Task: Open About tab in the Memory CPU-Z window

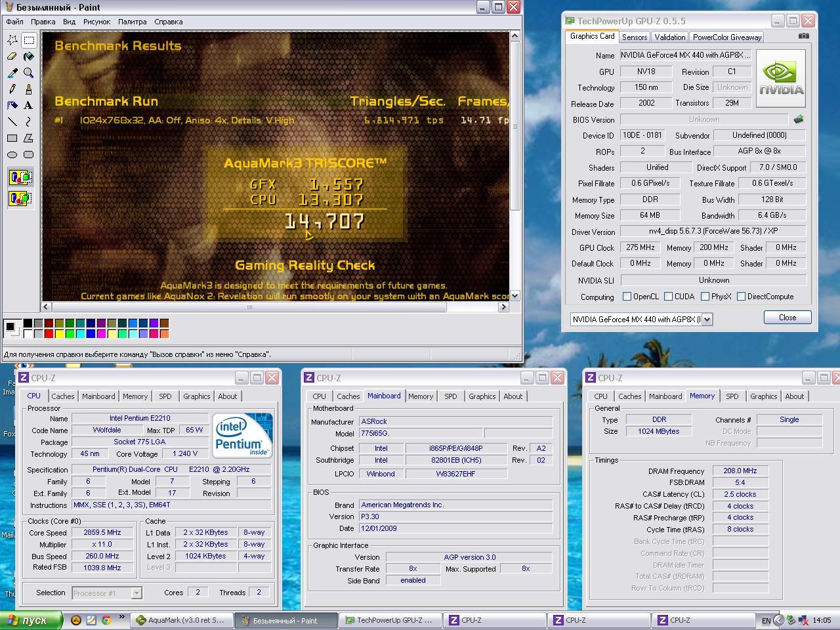Action: pyautogui.click(x=795, y=396)
